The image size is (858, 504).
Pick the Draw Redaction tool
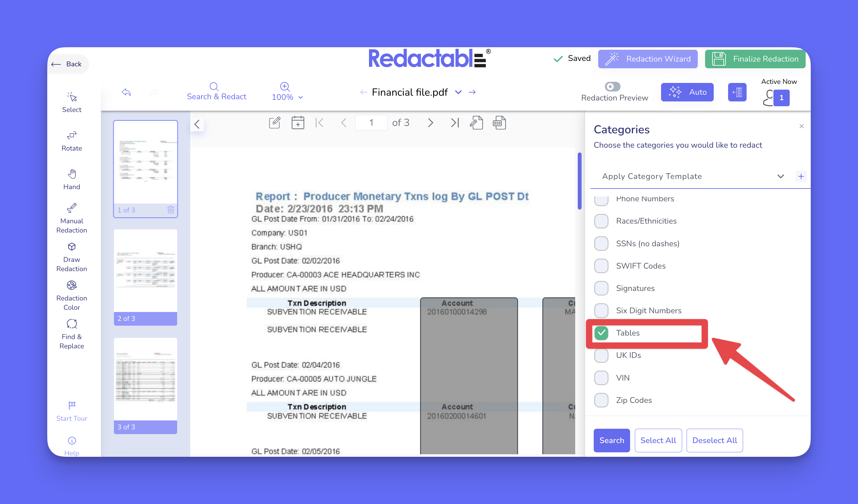(x=71, y=256)
